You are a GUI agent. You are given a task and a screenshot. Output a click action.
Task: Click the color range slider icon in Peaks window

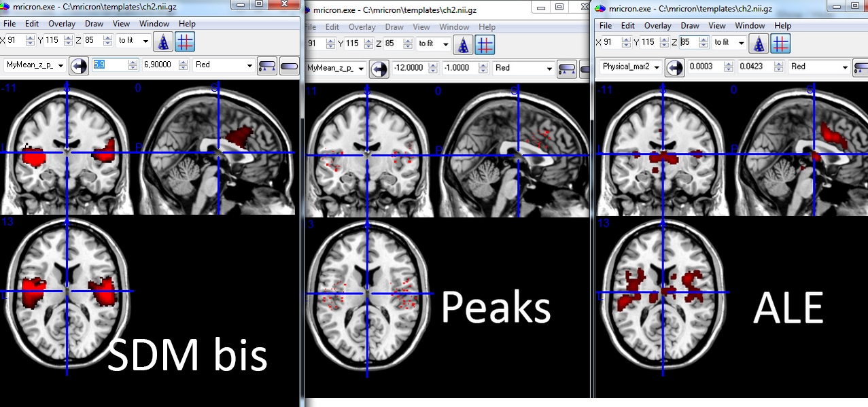pyautogui.click(x=568, y=69)
